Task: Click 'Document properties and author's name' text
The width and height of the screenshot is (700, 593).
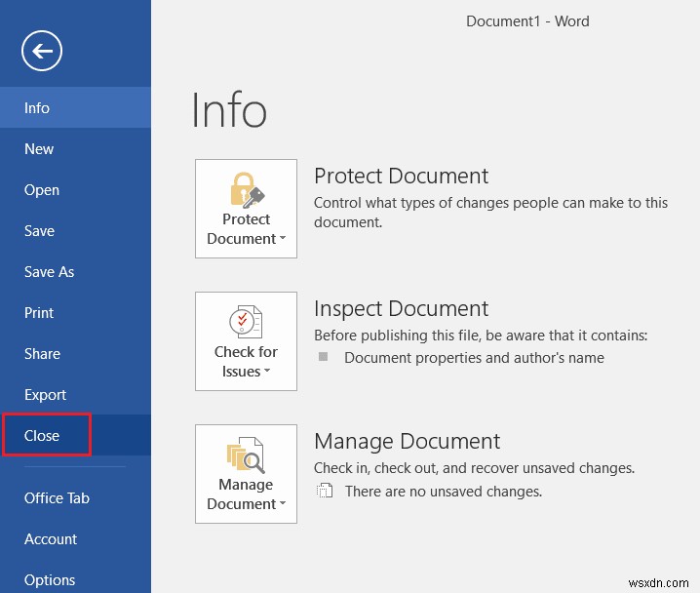Action: tap(474, 358)
